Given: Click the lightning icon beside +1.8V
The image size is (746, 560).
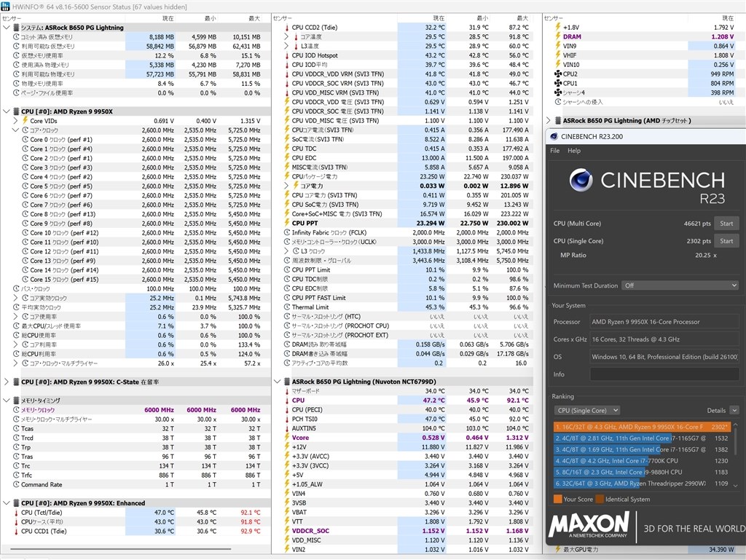Looking at the screenshot, I should point(557,27).
